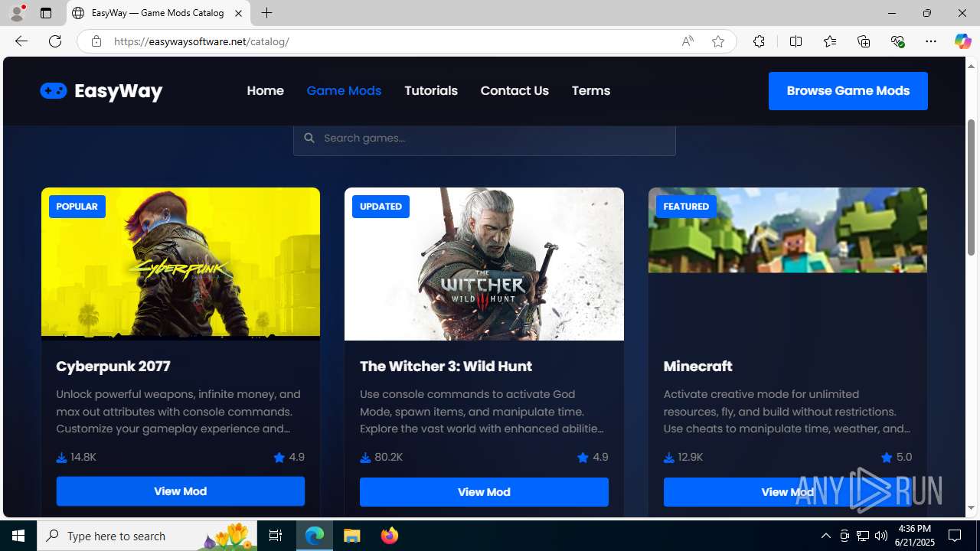The height and width of the screenshot is (551, 980).
Task: Click the Cyberpunk 2077 download count icon
Action: tap(61, 458)
